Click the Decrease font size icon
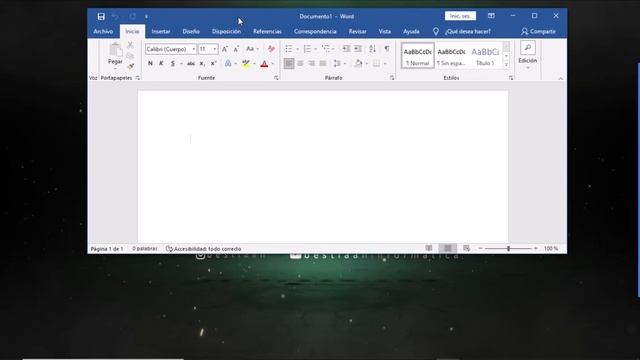640x360 pixels. coord(236,49)
